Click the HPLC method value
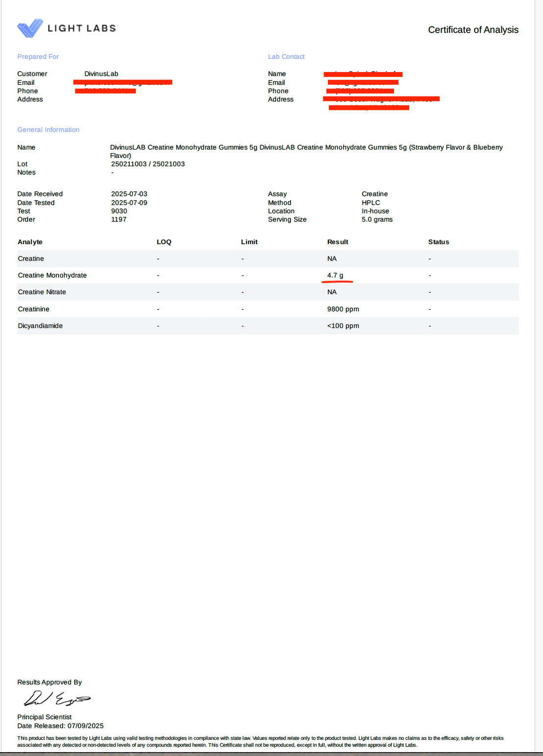543x756 pixels. tap(370, 203)
